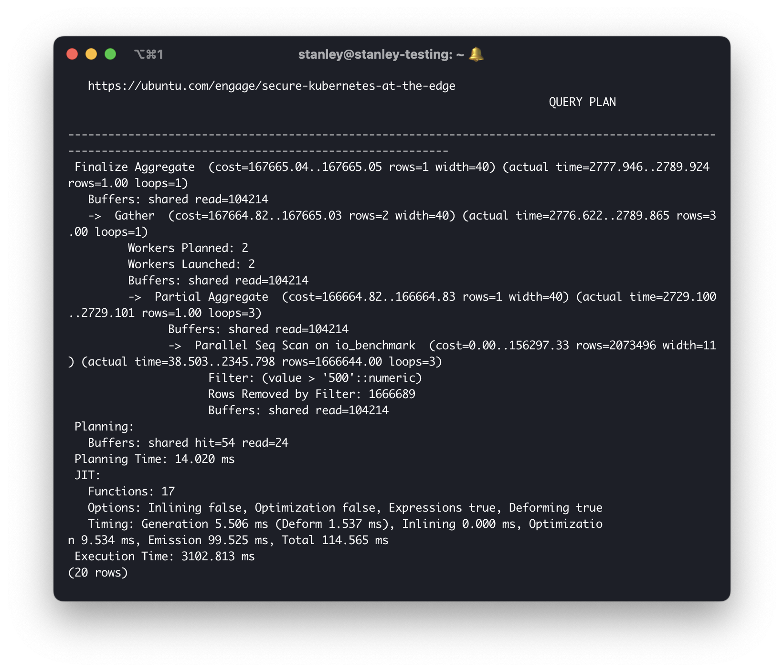Click the Workers Launched: 2 line
The width and height of the screenshot is (784, 672).
pos(191,264)
